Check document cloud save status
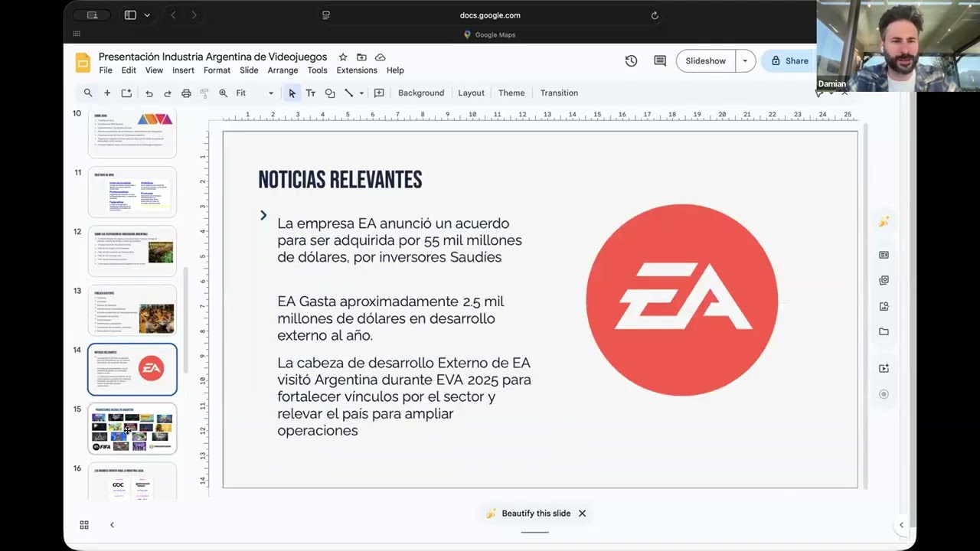Screen dimensions: 980x551 (380, 57)
